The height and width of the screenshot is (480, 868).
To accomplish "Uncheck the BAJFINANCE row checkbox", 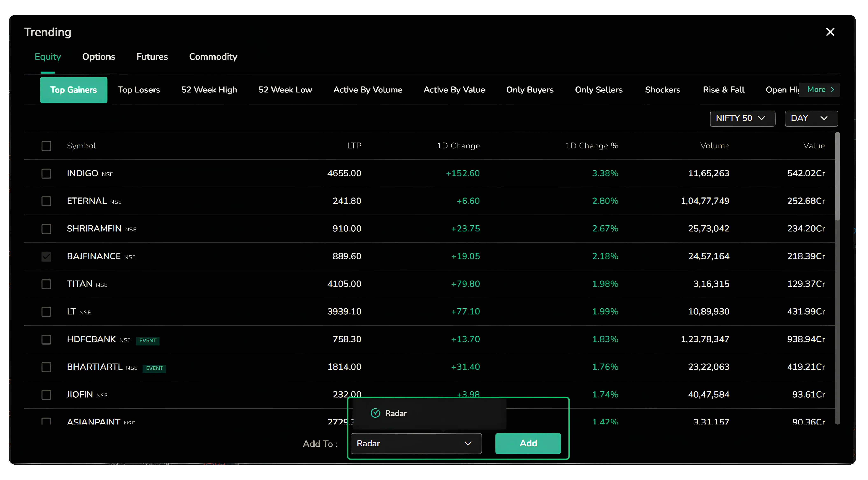I will click(x=46, y=257).
